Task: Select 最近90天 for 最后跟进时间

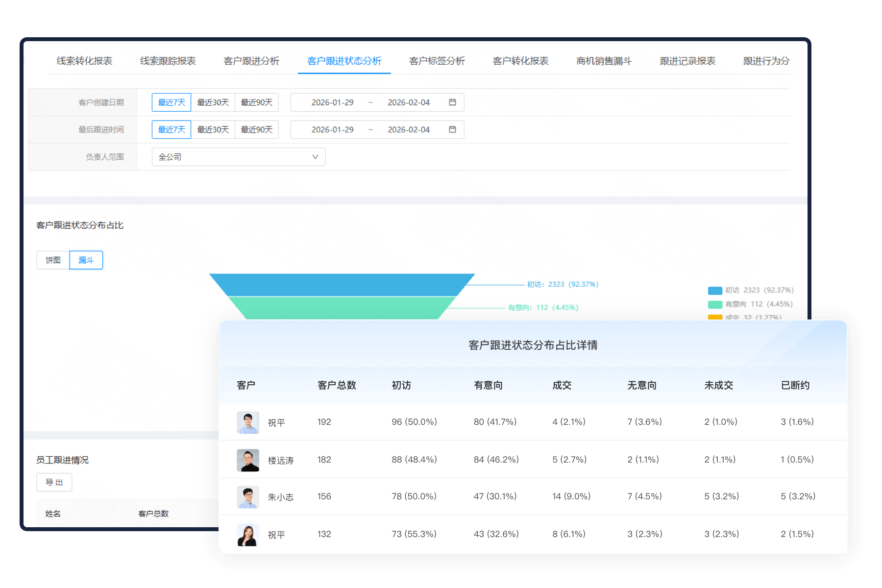Action: [257, 129]
